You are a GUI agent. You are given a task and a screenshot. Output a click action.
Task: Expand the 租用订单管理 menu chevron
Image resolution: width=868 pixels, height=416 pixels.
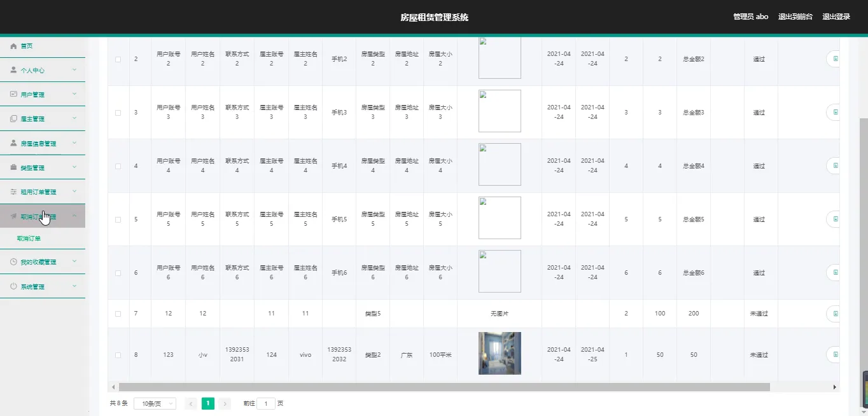click(x=74, y=191)
